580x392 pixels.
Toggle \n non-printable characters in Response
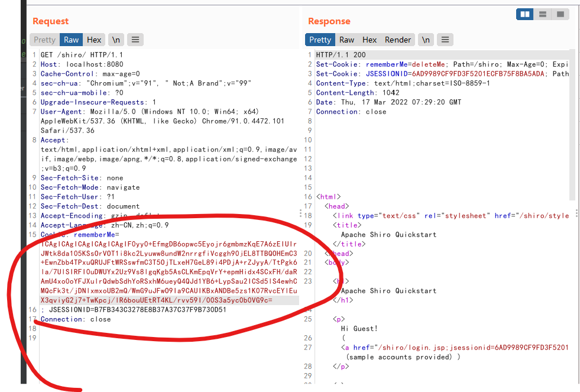[x=426, y=40]
